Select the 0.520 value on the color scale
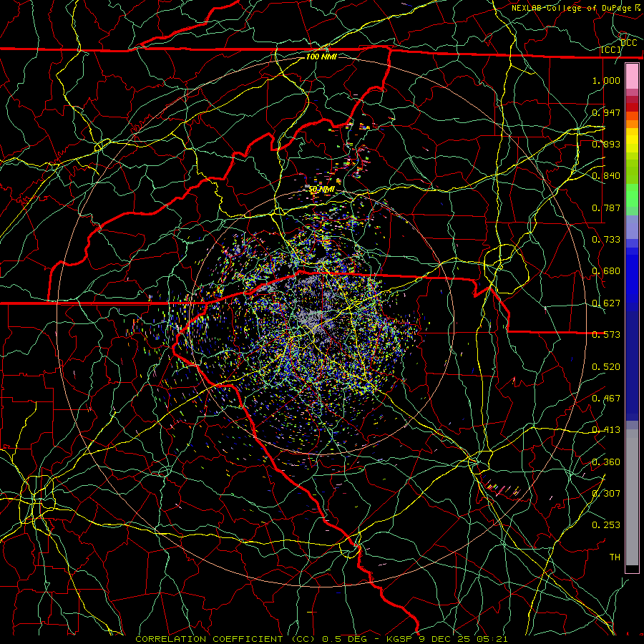Image resolution: width=644 pixels, height=644 pixels. [x=606, y=367]
